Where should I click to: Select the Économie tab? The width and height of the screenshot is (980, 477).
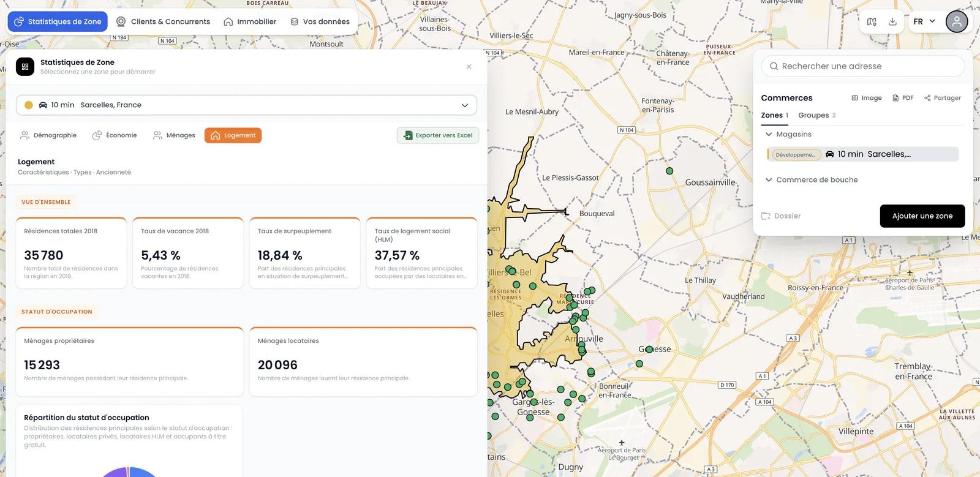115,135
